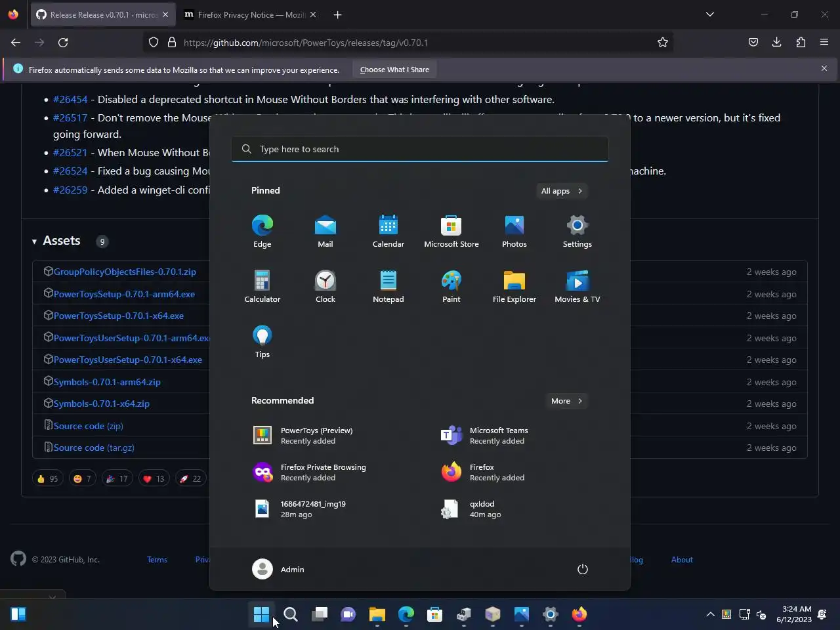Go back to previous page
The image size is (840, 630).
[16, 43]
